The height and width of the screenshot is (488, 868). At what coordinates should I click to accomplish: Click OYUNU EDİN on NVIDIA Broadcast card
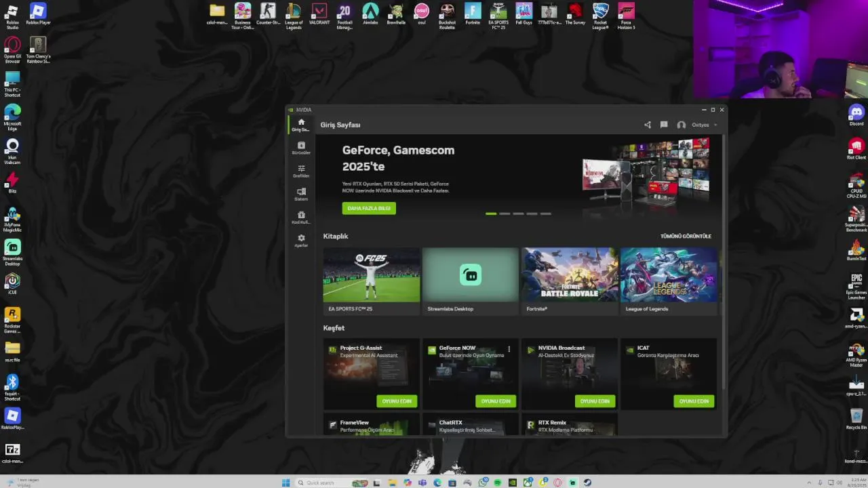pyautogui.click(x=595, y=401)
